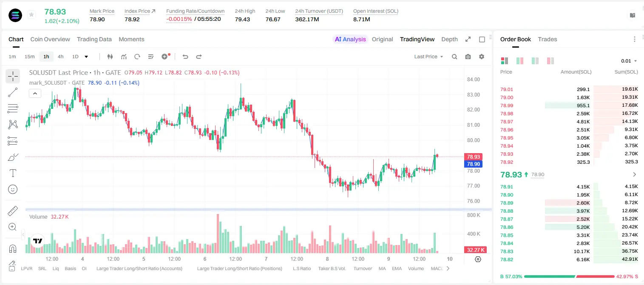Switch chart to Depth view
Screen dimensions: 644x285
pos(449,39)
